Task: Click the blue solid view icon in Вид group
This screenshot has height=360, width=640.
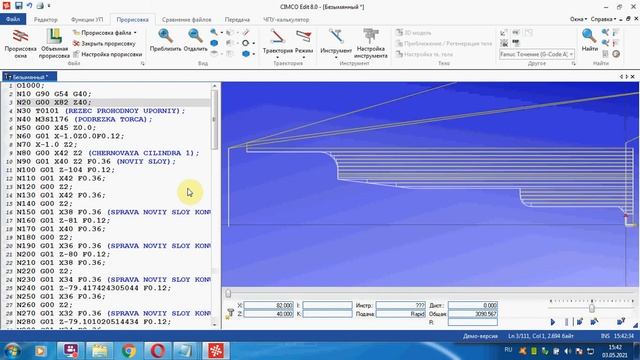Action: coord(214,43)
